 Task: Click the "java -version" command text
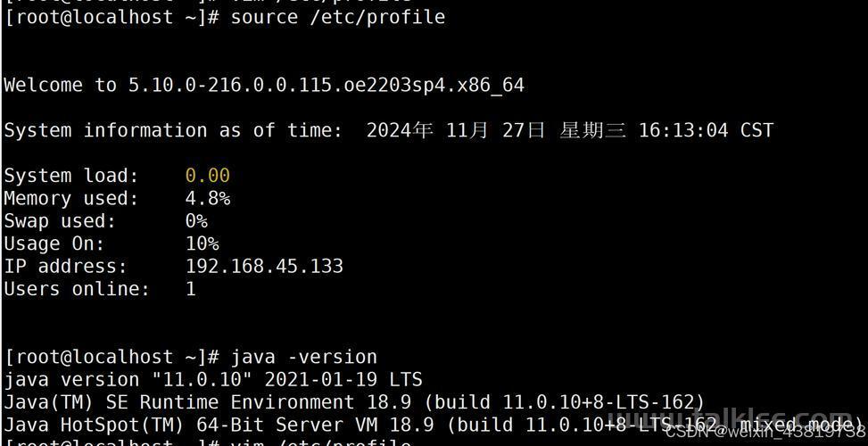click(x=303, y=357)
